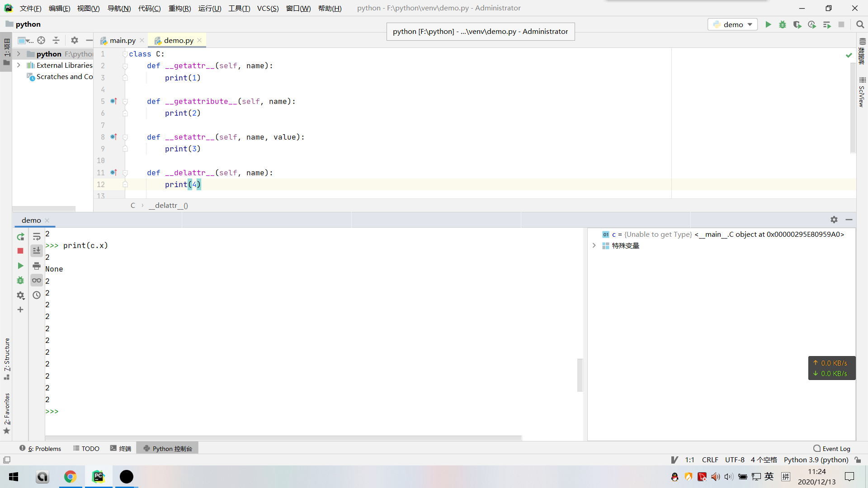Select variable c in variables pane
The height and width of the screenshot is (488, 868).
click(723, 234)
